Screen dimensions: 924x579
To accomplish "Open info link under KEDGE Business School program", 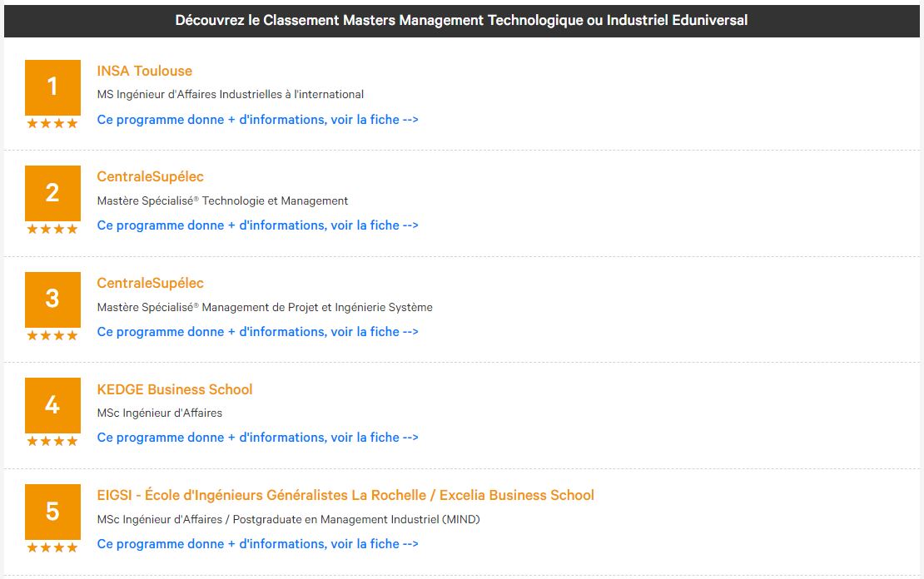I will (x=257, y=438).
